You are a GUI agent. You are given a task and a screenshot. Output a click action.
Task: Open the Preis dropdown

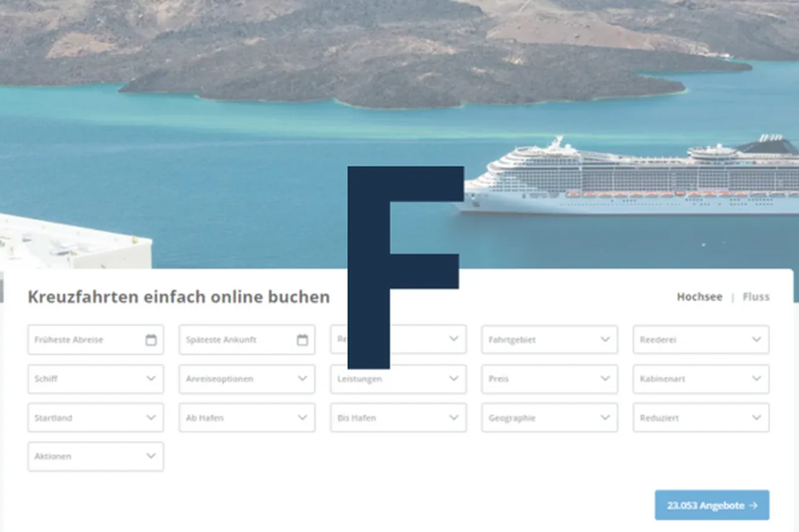[x=549, y=379]
